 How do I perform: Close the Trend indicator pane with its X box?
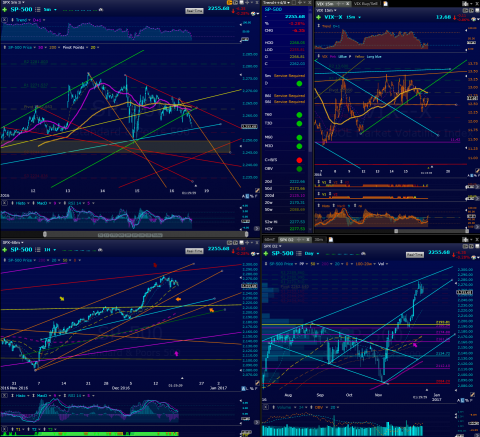point(4,20)
